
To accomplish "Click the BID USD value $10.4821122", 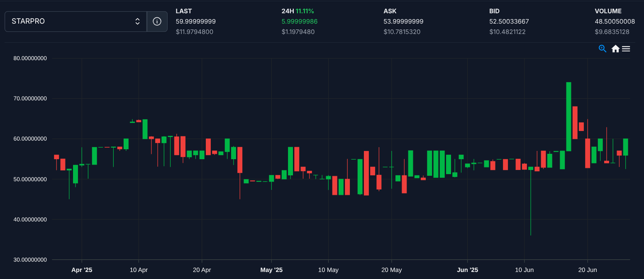I will (x=508, y=32).
